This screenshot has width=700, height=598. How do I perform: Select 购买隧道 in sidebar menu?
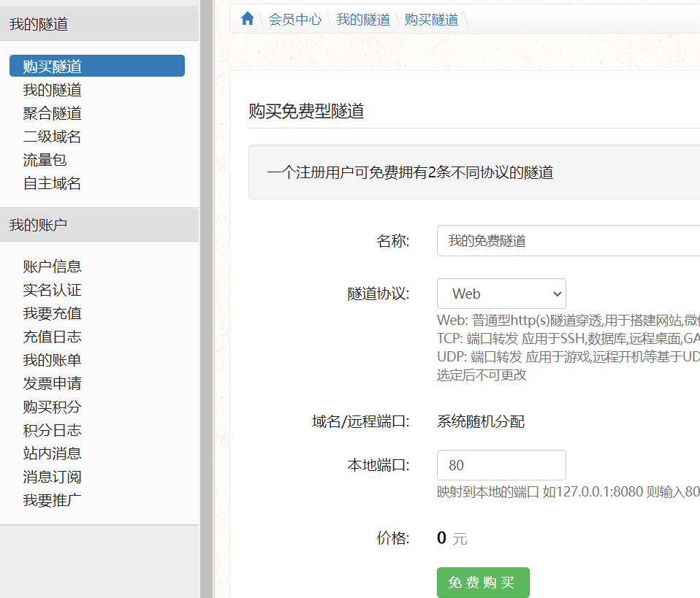click(97, 66)
